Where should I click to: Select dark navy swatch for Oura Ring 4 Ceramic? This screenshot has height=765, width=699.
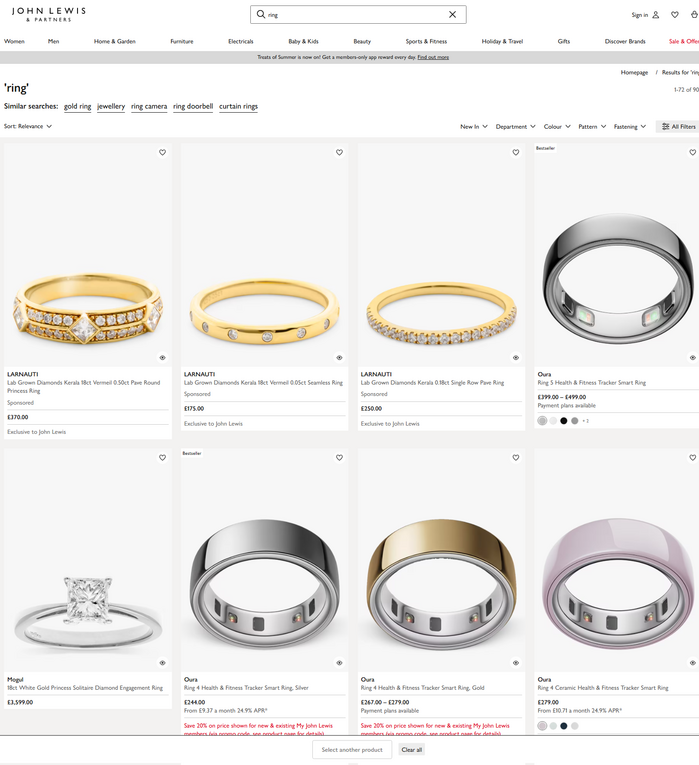pyautogui.click(x=563, y=726)
